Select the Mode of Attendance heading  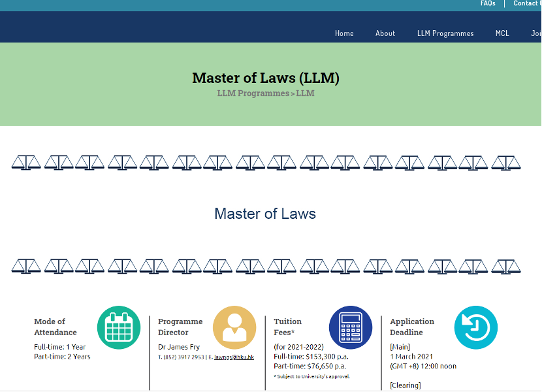(x=56, y=327)
